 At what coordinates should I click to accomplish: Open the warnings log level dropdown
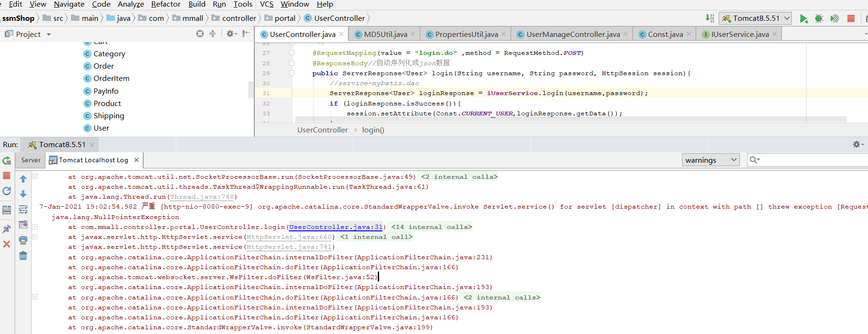tap(711, 160)
